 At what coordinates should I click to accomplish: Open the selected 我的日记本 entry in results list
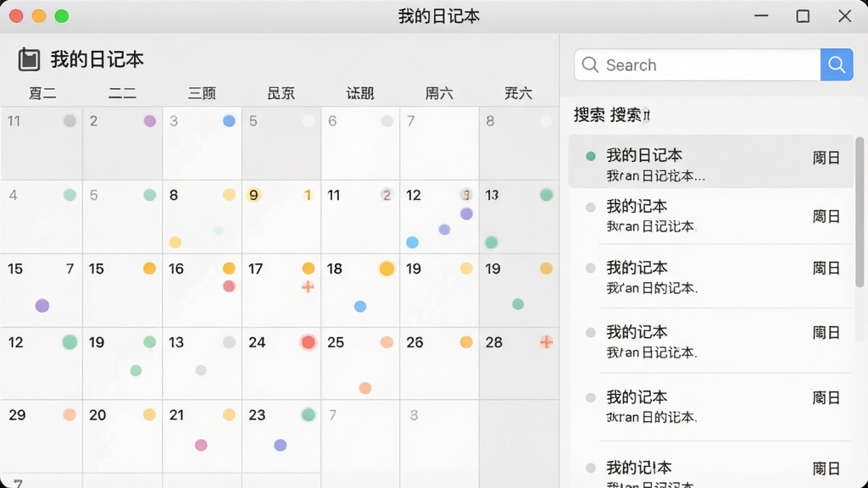(x=711, y=162)
